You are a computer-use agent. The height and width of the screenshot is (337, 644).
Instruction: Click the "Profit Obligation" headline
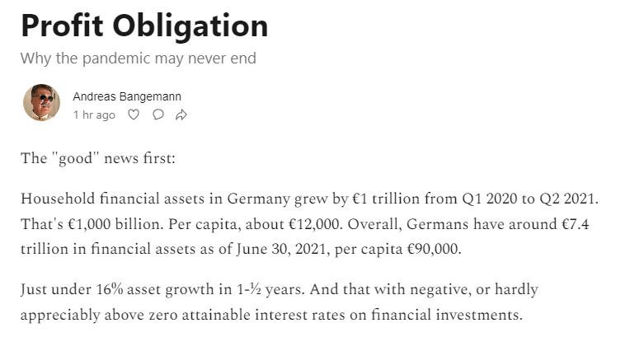point(144,26)
